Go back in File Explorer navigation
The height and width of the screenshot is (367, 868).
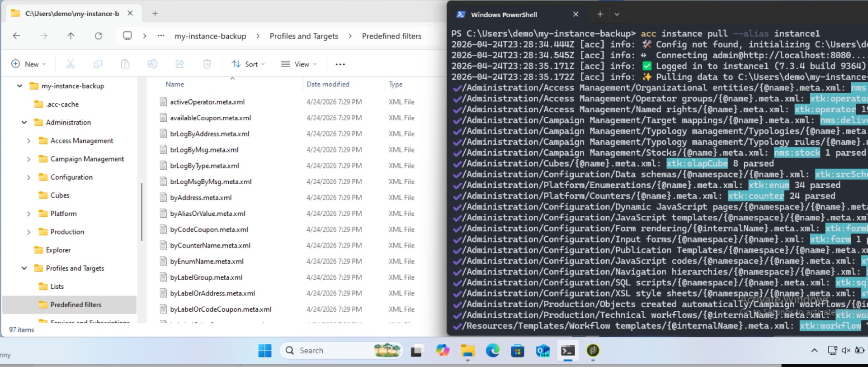(17, 36)
